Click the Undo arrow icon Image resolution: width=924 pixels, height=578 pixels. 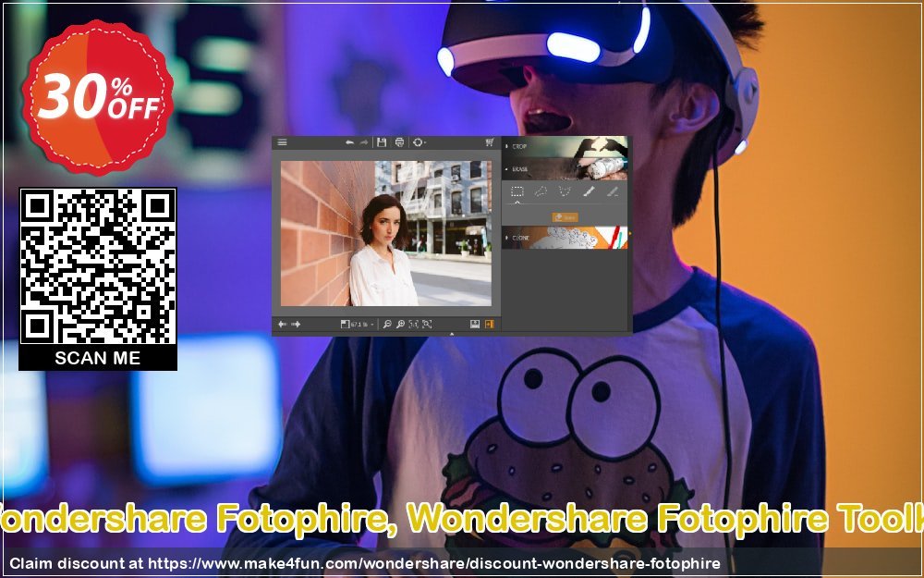click(349, 142)
